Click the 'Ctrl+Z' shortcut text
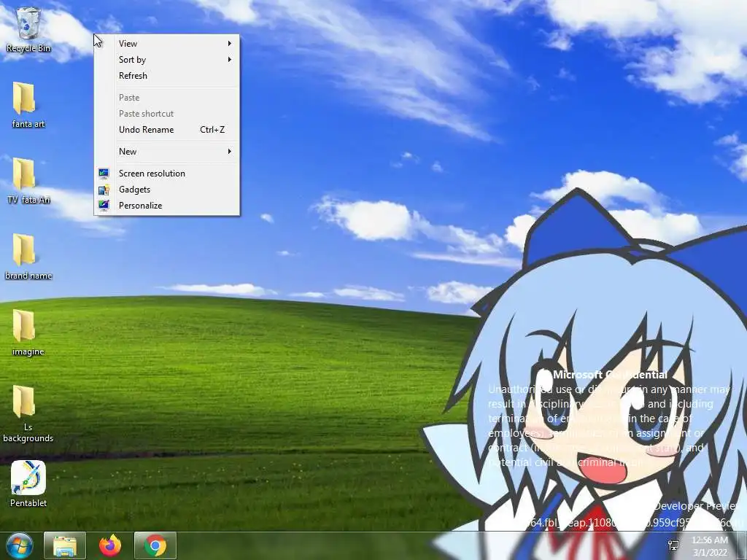Image resolution: width=747 pixels, height=560 pixels. click(212, 130)
